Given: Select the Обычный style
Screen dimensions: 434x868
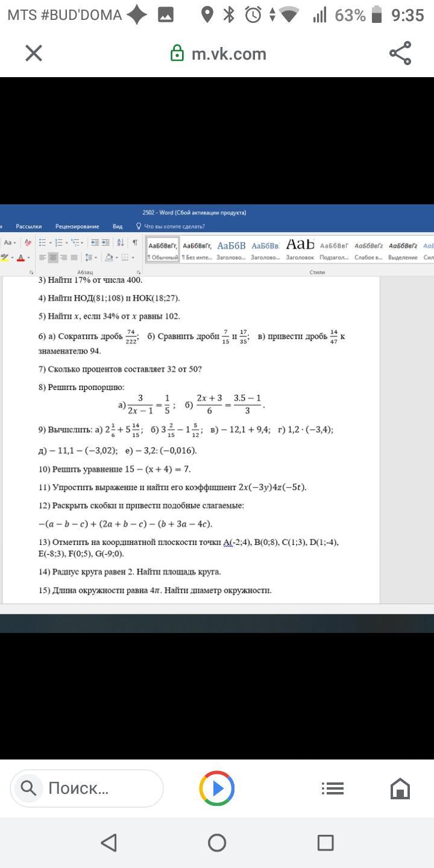Looking at the screenshot, I should click(163, 251).
